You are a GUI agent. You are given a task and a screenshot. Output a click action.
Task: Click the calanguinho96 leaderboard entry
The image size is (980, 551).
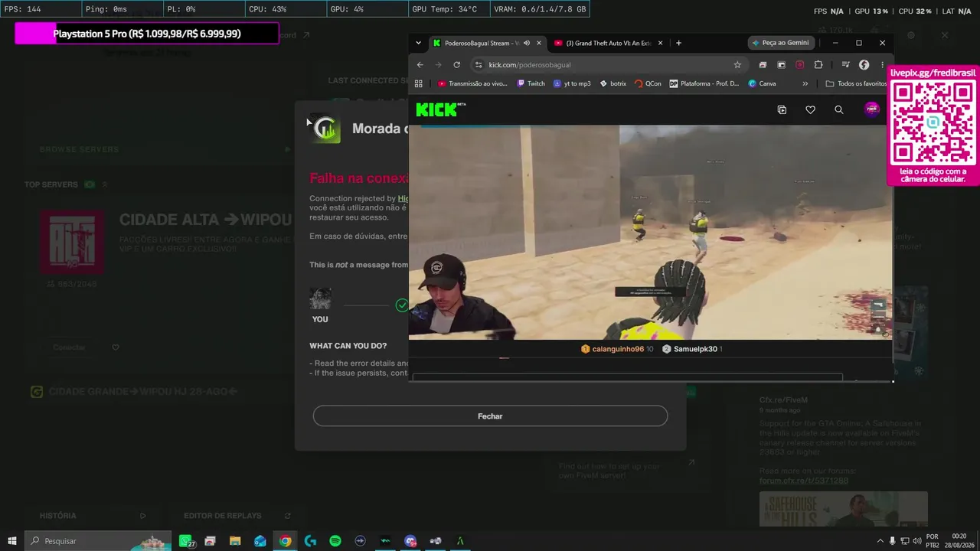point(617,349)
